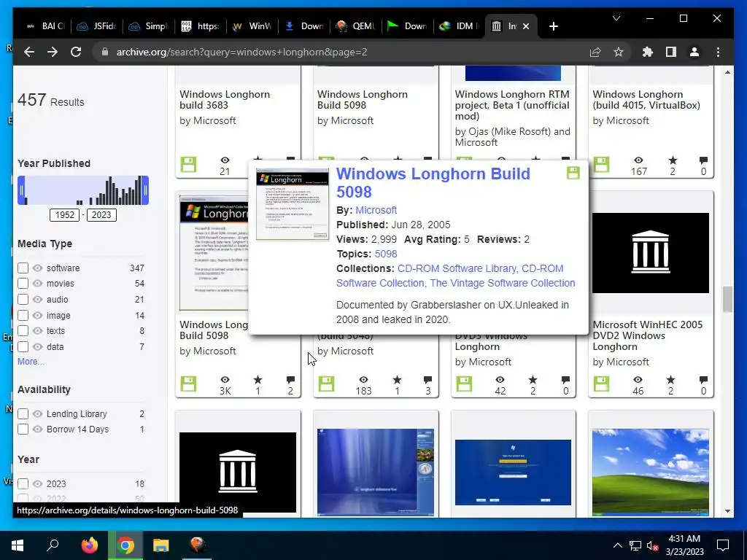This screenshot has width=747, height=560.
Task: Open Chrome extensions puzzle icon
Action: [x=648, y=52]
